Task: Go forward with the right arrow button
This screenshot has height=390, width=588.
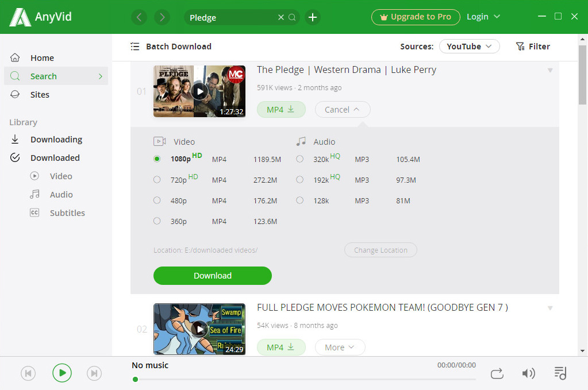Action: coord(162,17)
